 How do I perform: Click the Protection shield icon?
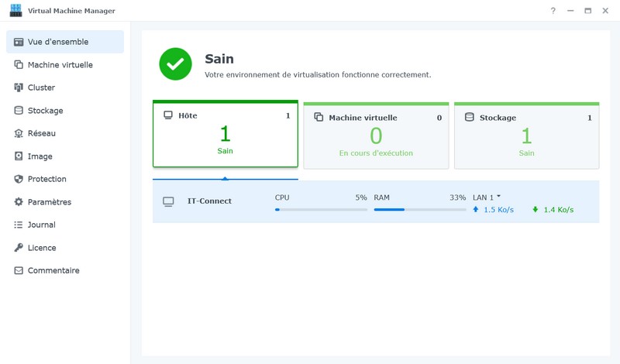19,179
